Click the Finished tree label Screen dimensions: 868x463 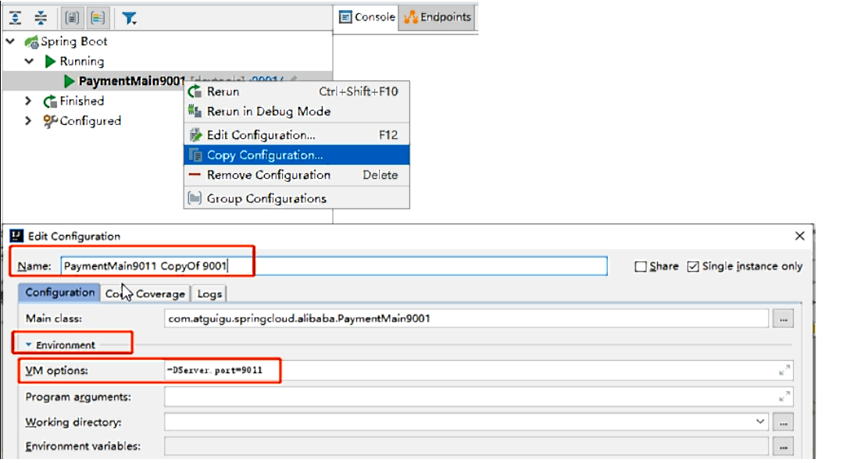[82, 102]
